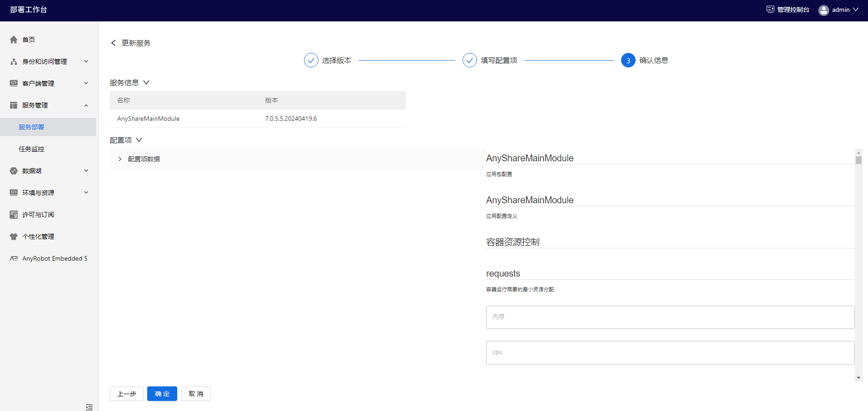Click the 部署工作台 header title
The image size is (868, 411).
click(x=29, y=10)
